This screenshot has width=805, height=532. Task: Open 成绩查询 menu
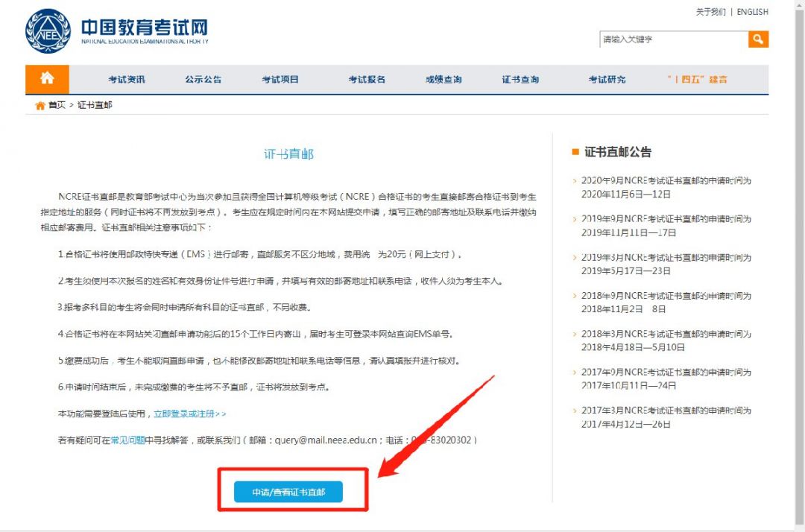point(443,80)
